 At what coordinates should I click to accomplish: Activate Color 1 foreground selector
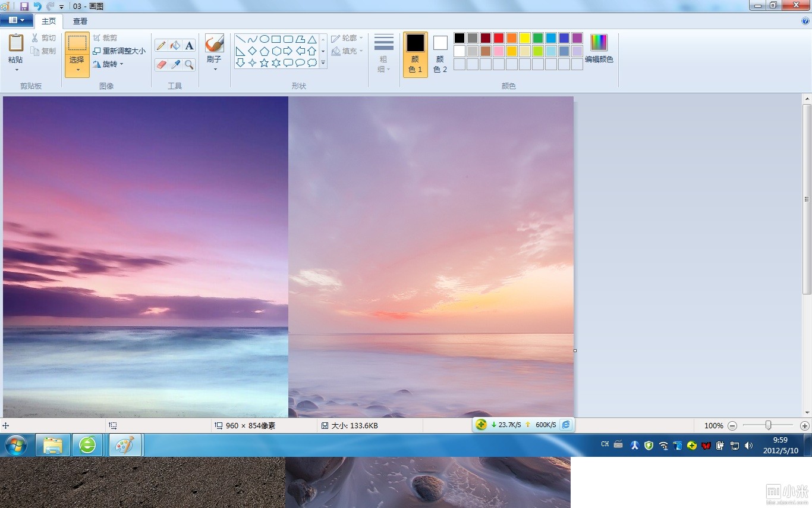[416, 54]
